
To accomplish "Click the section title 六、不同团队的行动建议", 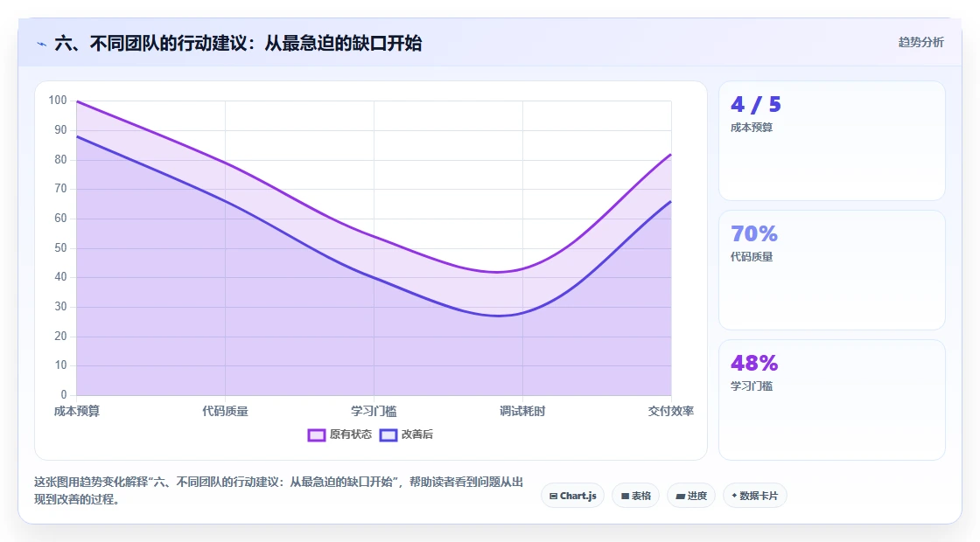I will pyautogui.click(x=238, y=44).
